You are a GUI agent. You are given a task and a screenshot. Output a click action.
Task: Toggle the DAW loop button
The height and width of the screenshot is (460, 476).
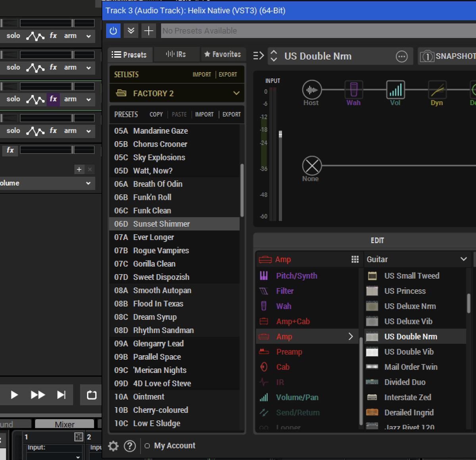91,395
